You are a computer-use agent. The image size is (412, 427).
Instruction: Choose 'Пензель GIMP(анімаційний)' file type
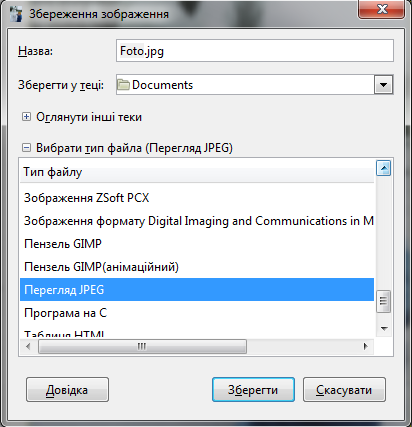click(197, 267)
